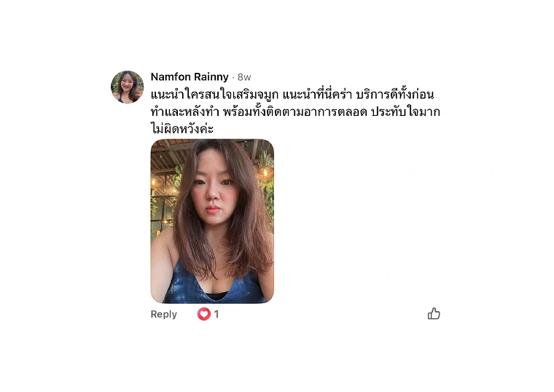This screenshot has width=554, height=392.
Task: Click the phrase "แนะนำใครสนใจเสริมจมูก" in the comment
Action: pyautogui.click(x=214, y=95)
